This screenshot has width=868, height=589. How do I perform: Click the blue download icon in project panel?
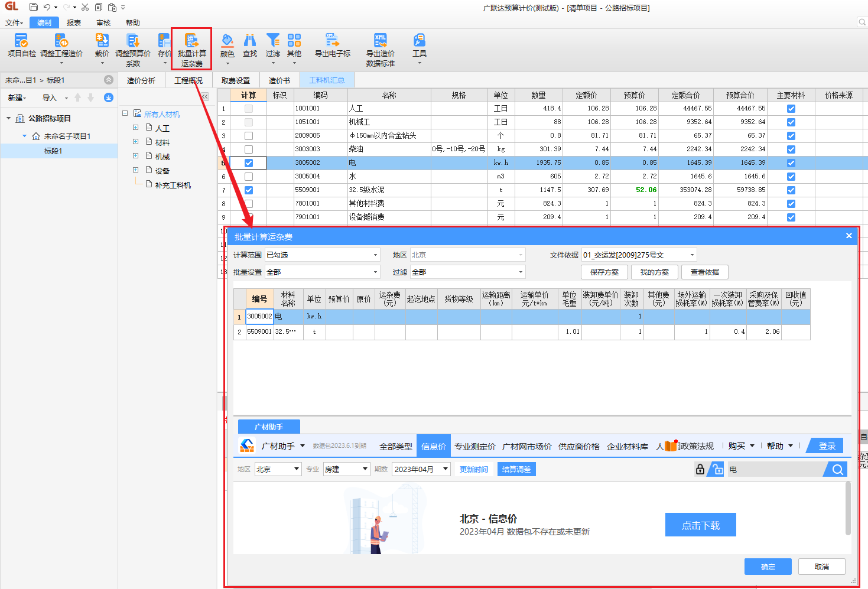tap(109, 97)
